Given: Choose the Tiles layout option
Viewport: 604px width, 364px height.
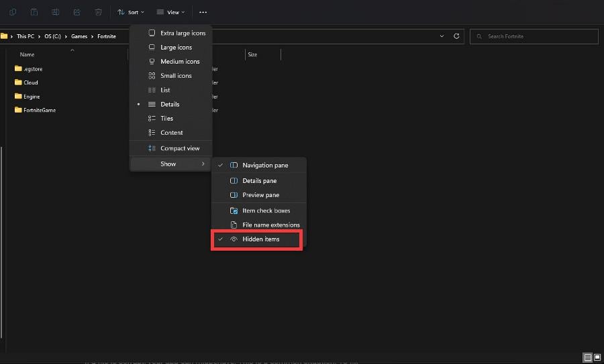Looking at the screenshot, I should coord(166,119).
